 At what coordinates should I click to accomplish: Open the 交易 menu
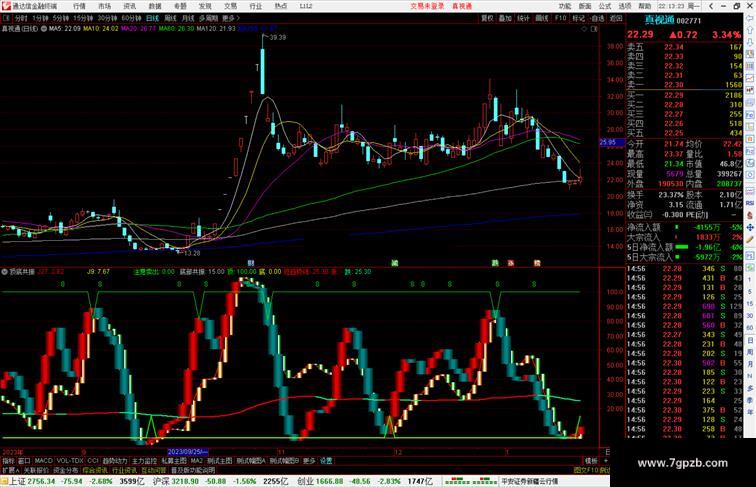230,6
